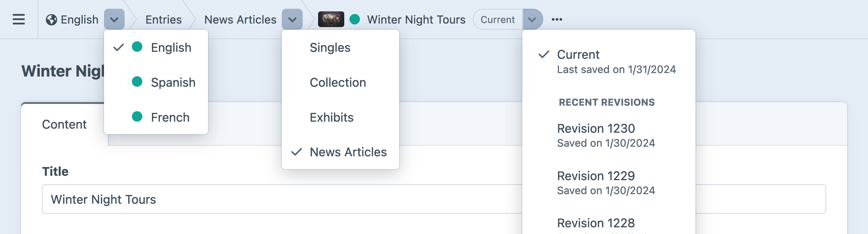Choose Collection from the section menu
This screenshot has width=868, height=234.
(x=338, y=82)
